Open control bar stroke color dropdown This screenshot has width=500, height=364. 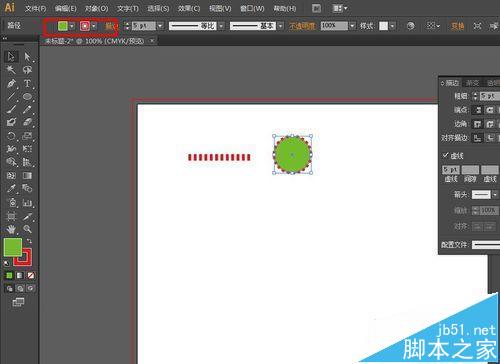94,26
